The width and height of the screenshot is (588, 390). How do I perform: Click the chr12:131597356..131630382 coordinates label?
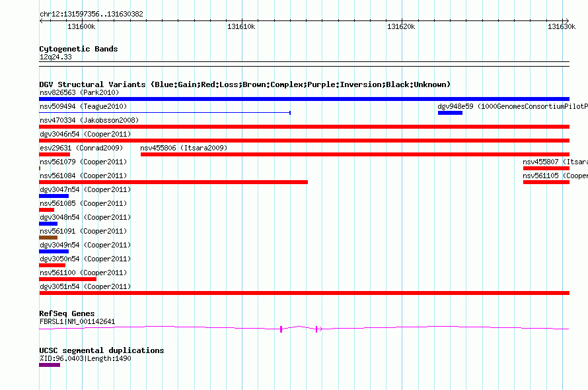click(91, 14)
